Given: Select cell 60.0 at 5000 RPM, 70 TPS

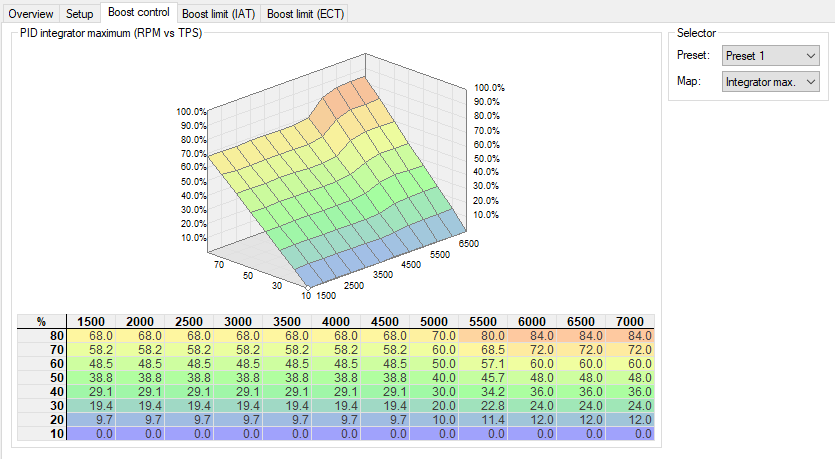Looking at the screenshot, I should tap(434, 350).
